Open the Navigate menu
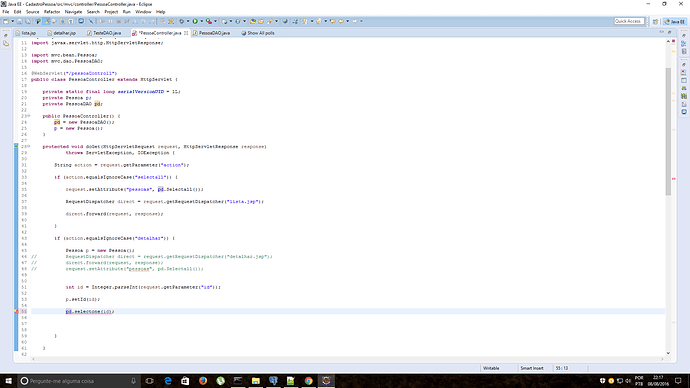The image size is (690, 388). pyautogui.click(x=73, y=12)
